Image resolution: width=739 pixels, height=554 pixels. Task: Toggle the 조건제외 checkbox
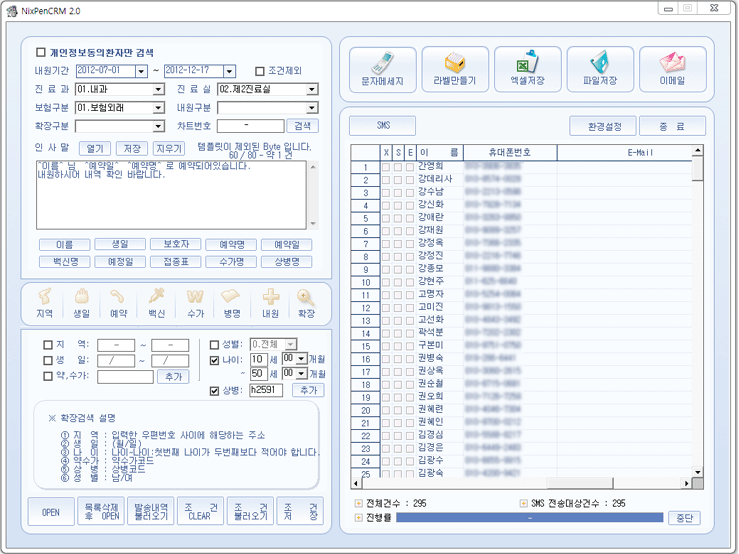[260, 72]
